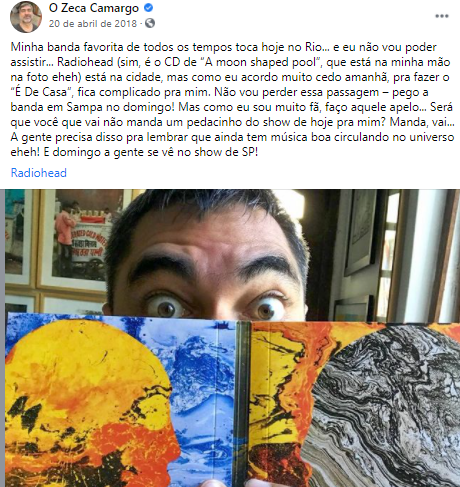Click the globe public audience icon

click(150, 23)
